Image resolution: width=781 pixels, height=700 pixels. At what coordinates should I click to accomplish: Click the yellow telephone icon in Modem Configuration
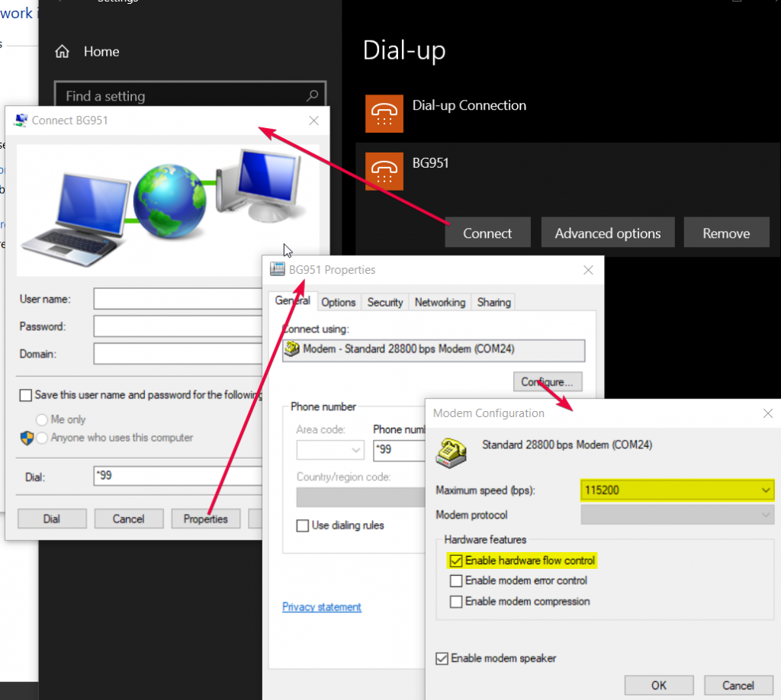[x=451, y=453]
